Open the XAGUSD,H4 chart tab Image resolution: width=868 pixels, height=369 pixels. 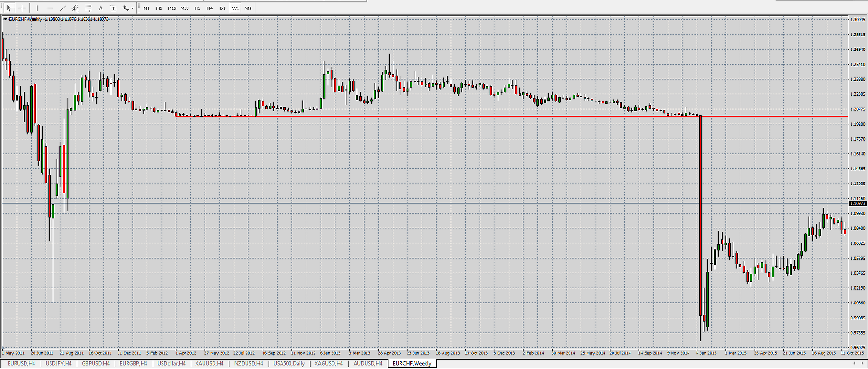[329, 363]
